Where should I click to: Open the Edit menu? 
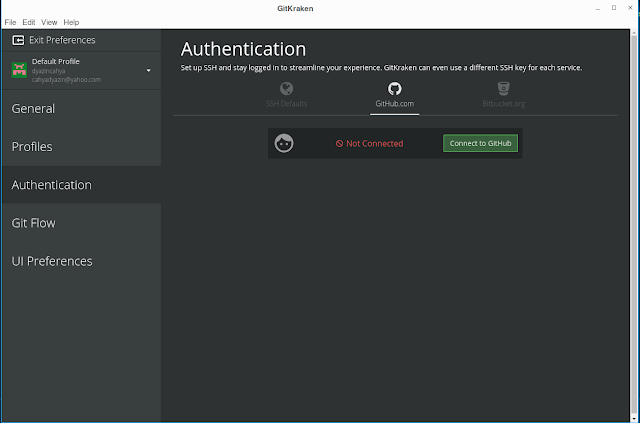(29, 22)
